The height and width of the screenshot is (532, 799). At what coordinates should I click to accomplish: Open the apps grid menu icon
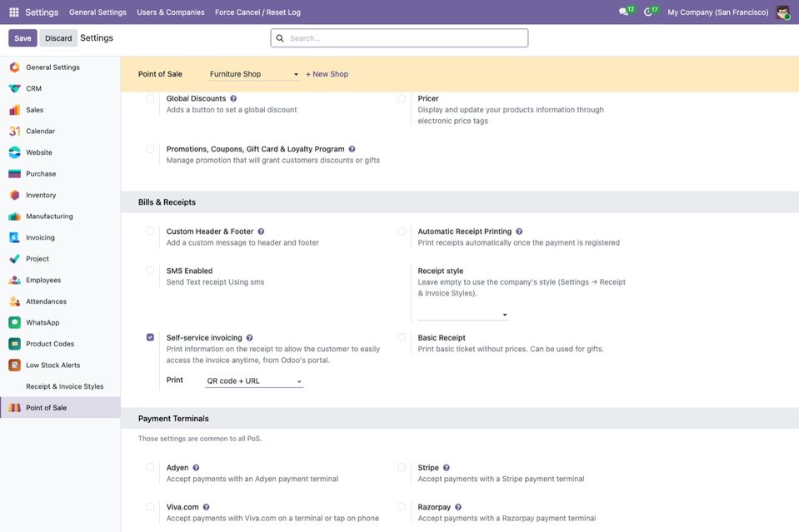pyautogui.click(x=14, y=12)
